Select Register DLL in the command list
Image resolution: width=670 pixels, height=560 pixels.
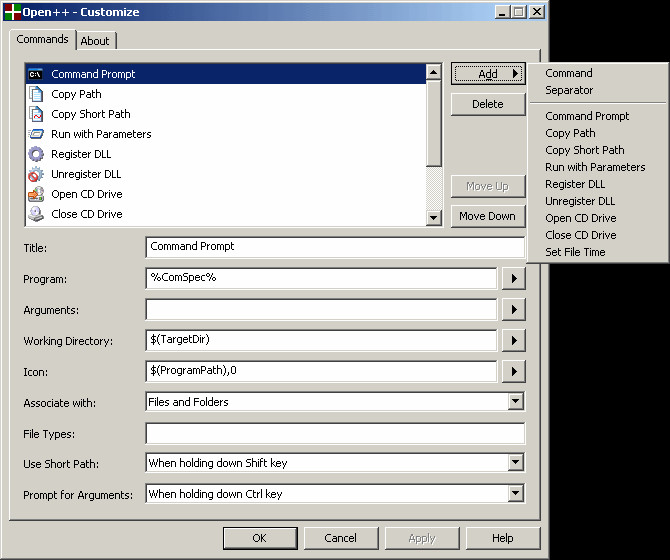[226, 154]
